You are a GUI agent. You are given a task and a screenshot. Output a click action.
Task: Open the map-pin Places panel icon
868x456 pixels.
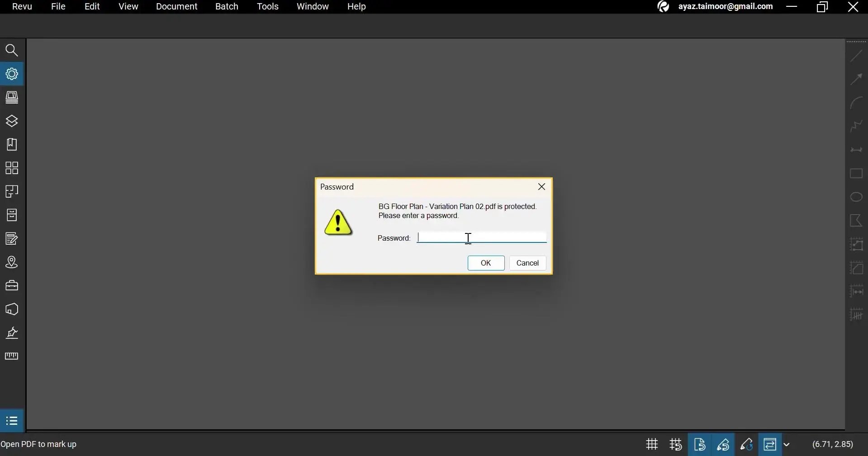[12, 262]
